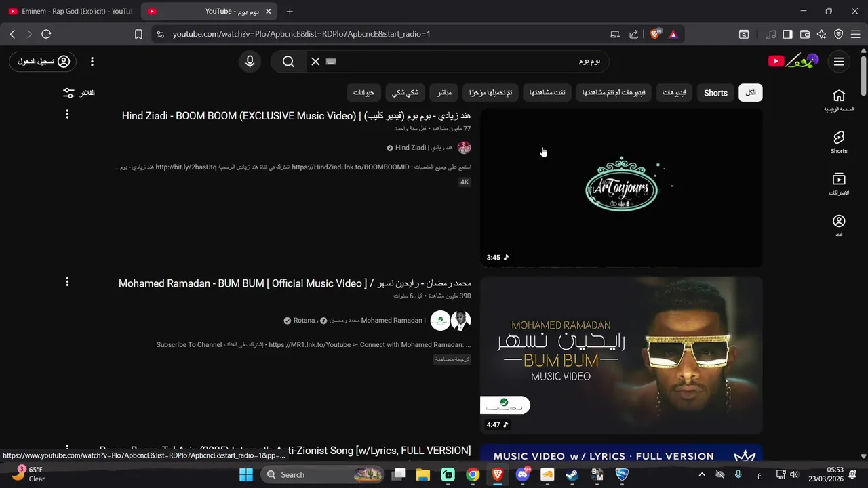Click the Hind Ziadi BOOM BOOM video title
Screen dimensions: 868x488
(296, 116)
